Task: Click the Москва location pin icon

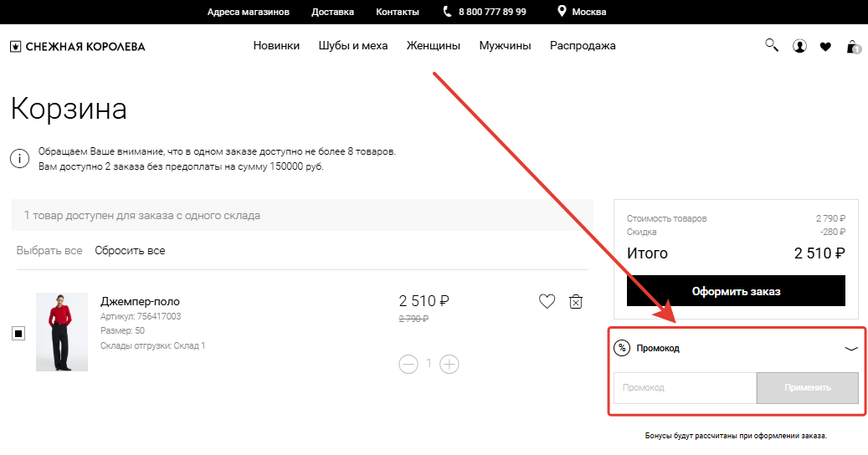Action: (x=562, y=11)
